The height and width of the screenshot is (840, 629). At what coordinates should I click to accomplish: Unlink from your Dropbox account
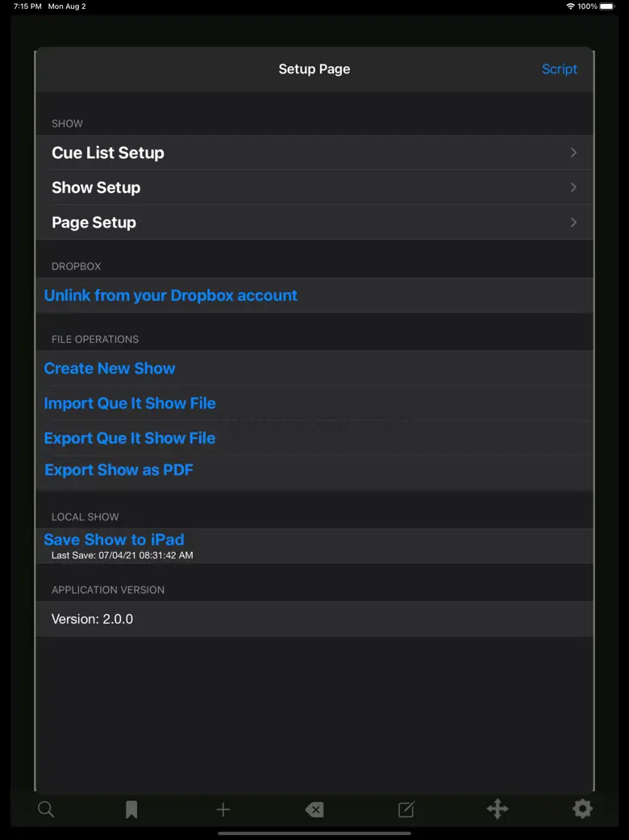tap(171, 295)
